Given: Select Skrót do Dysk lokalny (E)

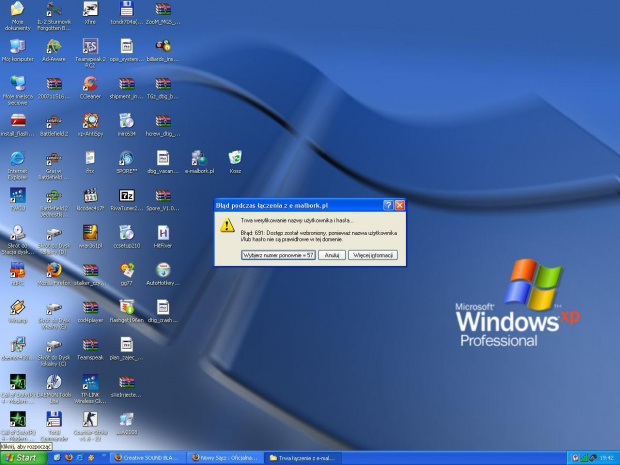Looking at the screenshot, I should pos(54,314).
